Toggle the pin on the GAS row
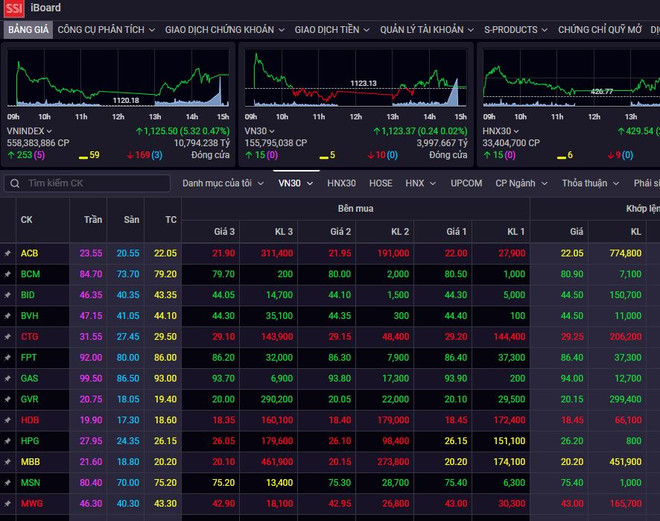 [x=8, y=379]
